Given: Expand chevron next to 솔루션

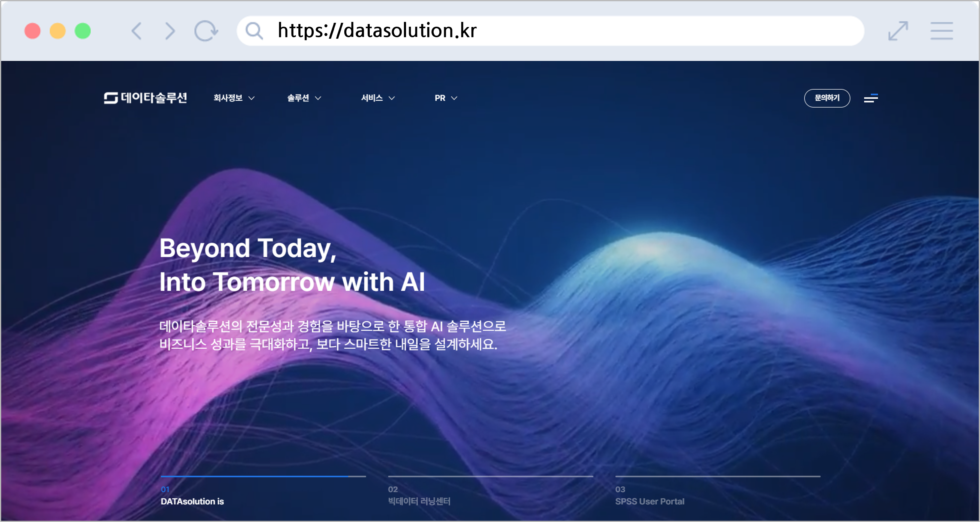Looking at the screenshot, I should click(318, 98).
